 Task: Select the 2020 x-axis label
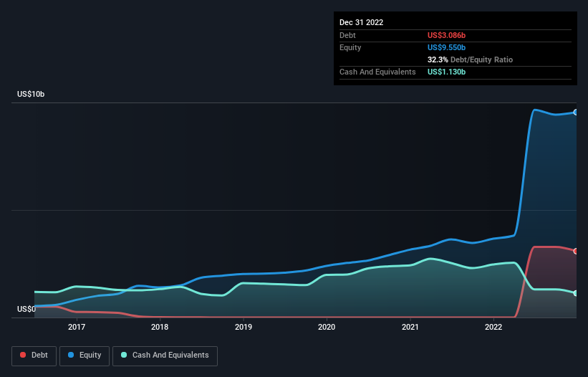[x=327, y=327]
